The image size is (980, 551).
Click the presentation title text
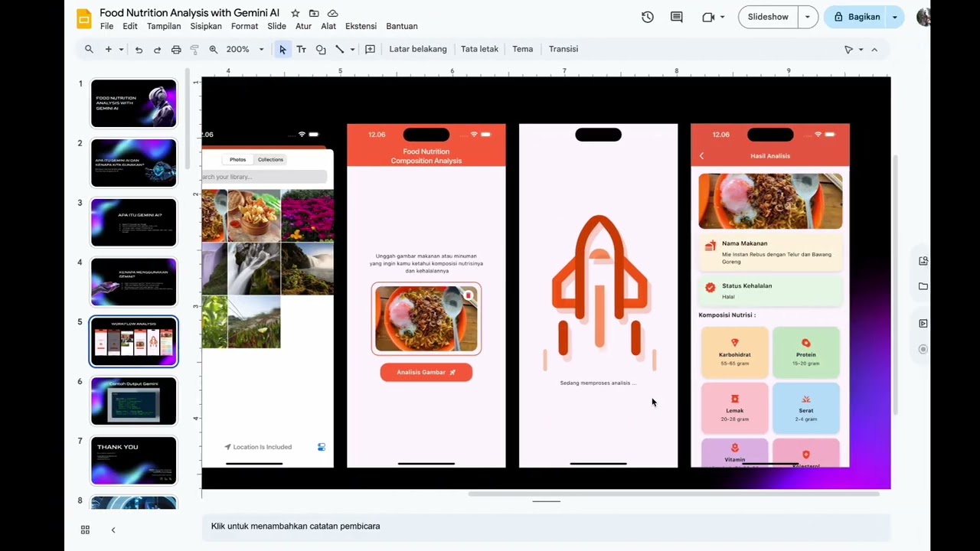coord(189,13)
